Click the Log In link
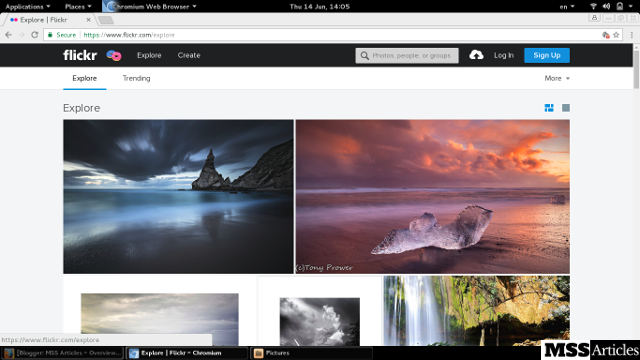640x360 pixels. point(504,55)
